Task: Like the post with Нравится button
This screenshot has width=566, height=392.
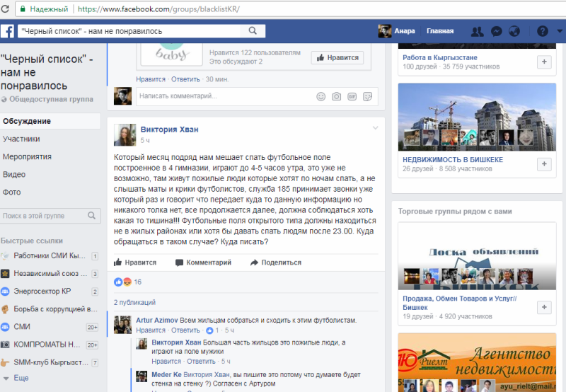Action: (135, 263)
